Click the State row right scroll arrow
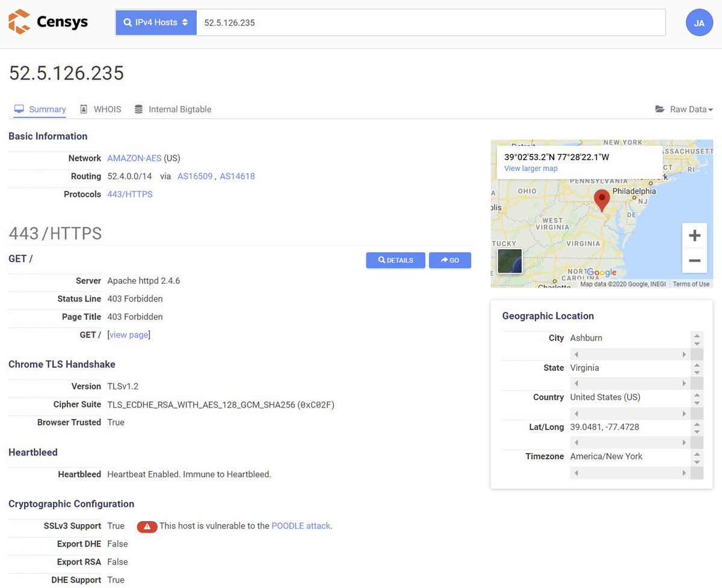The image size is (722, 588). (684, 383)
